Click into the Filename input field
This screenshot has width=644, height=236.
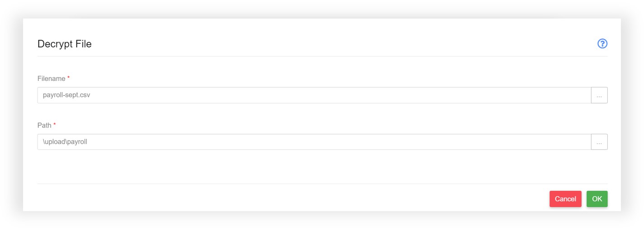(x=314, y=95)
